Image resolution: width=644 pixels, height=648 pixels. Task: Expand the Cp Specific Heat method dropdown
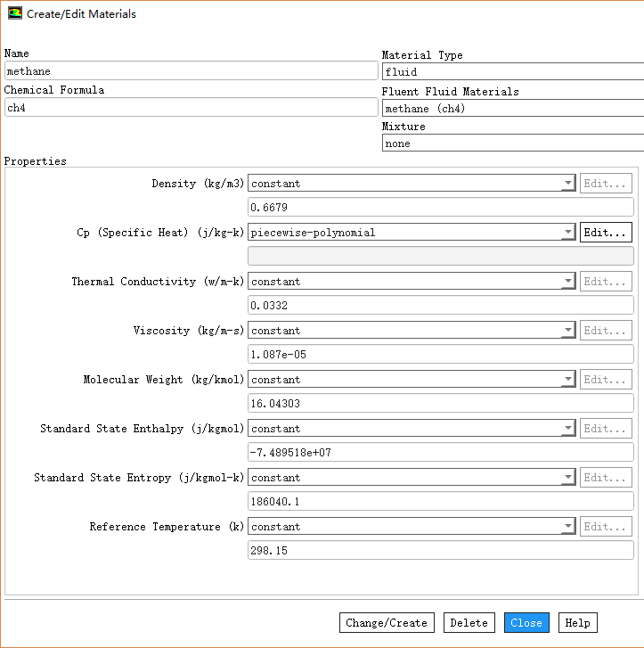pyautogui.click(x=412, y=233)
